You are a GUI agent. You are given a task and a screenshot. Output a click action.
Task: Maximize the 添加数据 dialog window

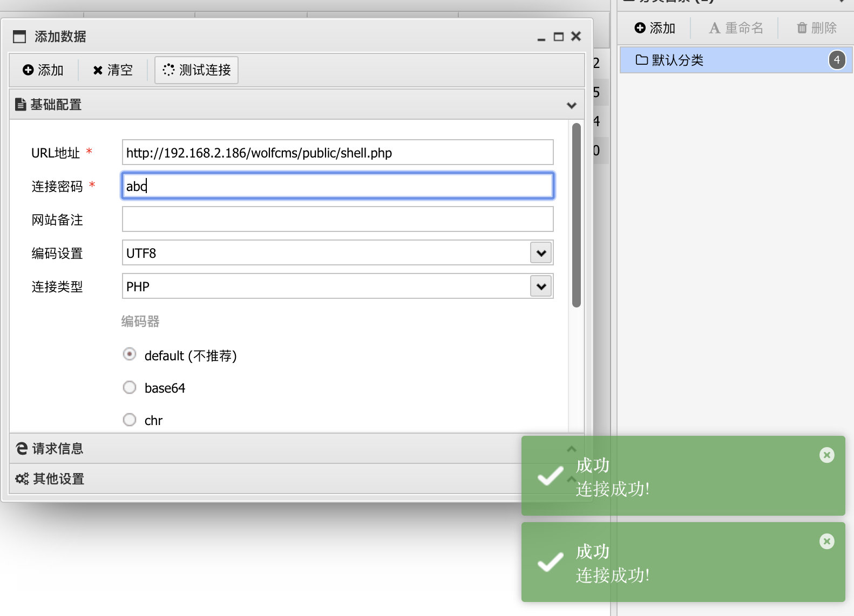coord(559,37)
